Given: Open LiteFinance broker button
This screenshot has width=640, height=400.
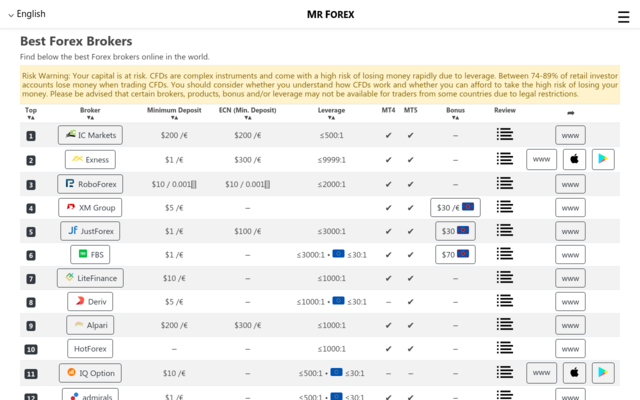Looking at the screenshot, I should [90, 278].
